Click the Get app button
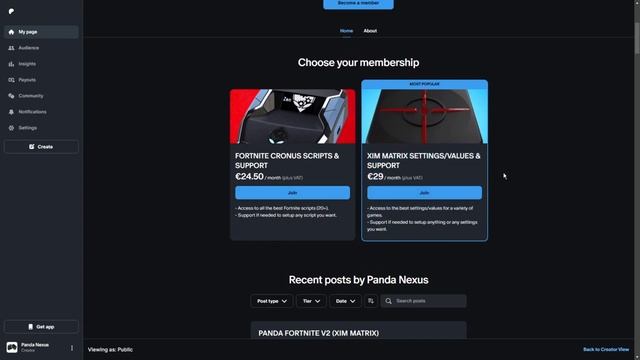The height and width of the screenshot is (360, 640). 41,327
